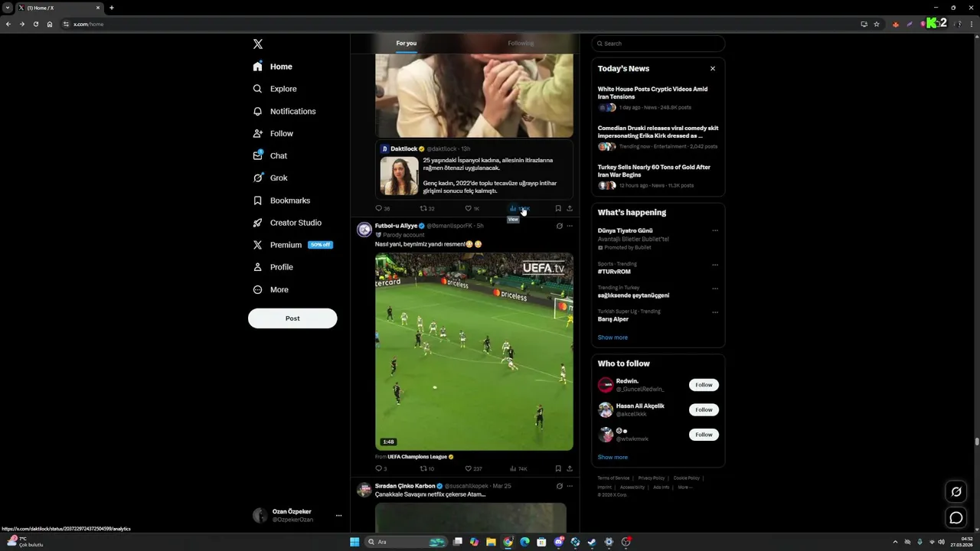The height and width of the screenshot is (551, 980).
Task: Like the Futbol-u Aliyye post
Action: 473,468
